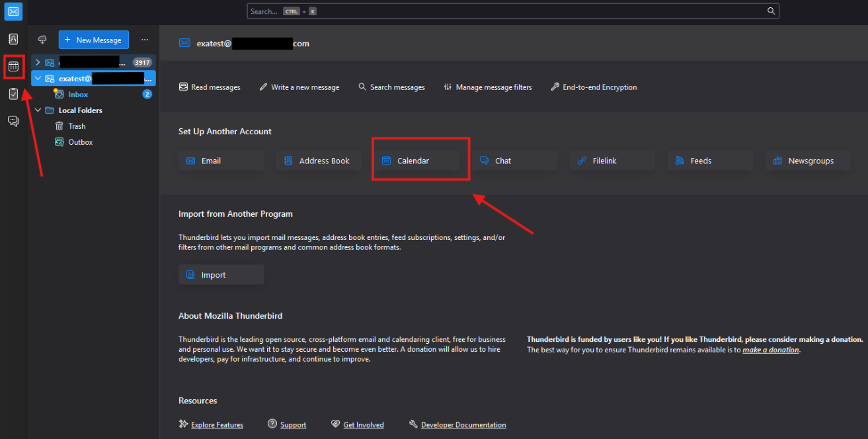Click the Newsgroups icon

click(777, 161)
